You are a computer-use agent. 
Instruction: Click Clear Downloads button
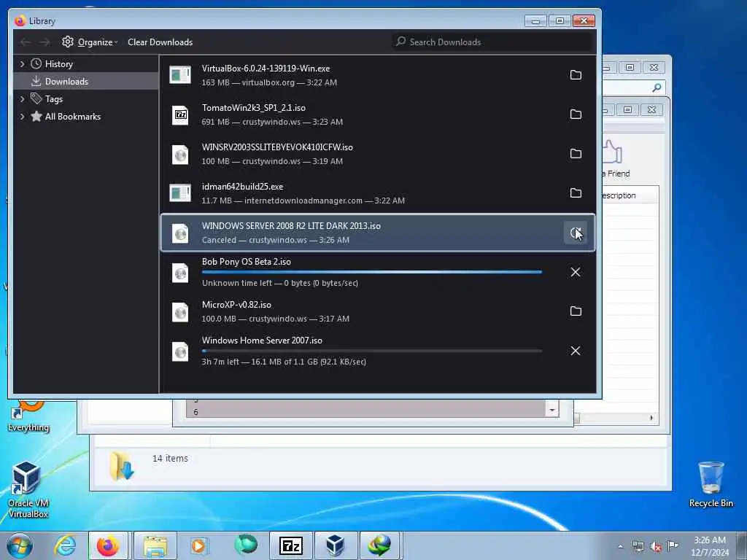tap(160, 42)
